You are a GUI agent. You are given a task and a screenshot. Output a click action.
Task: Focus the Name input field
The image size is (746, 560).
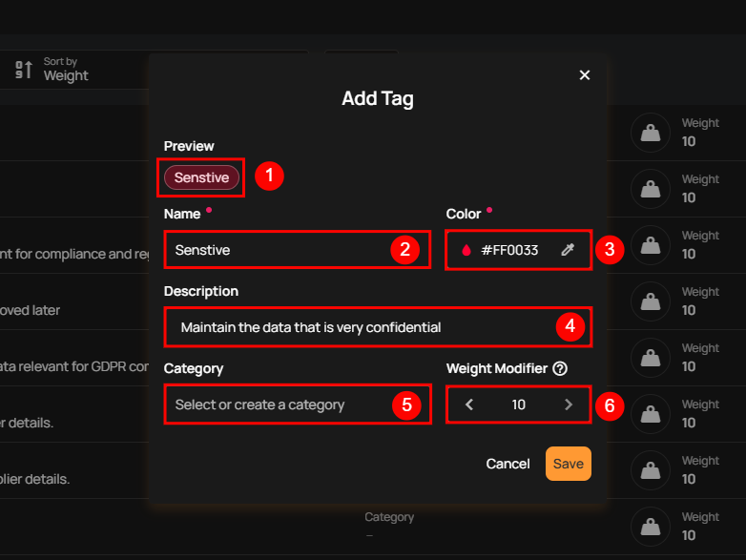tap(298, 250)
